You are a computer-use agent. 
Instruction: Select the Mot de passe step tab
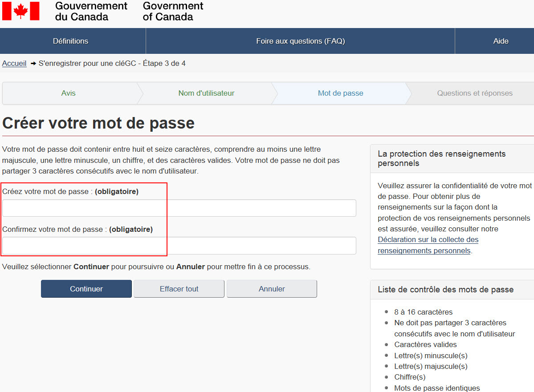point(341,93)
